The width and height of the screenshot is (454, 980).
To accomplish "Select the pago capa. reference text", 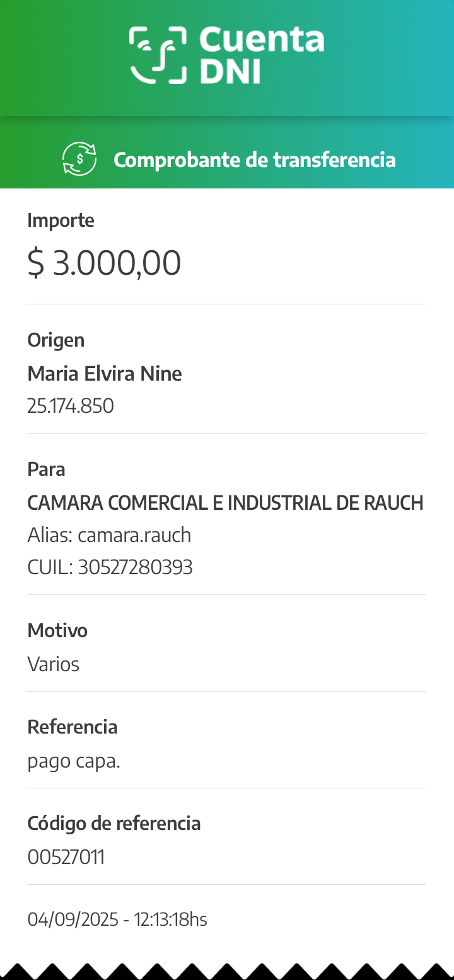I will pos(74,761).
